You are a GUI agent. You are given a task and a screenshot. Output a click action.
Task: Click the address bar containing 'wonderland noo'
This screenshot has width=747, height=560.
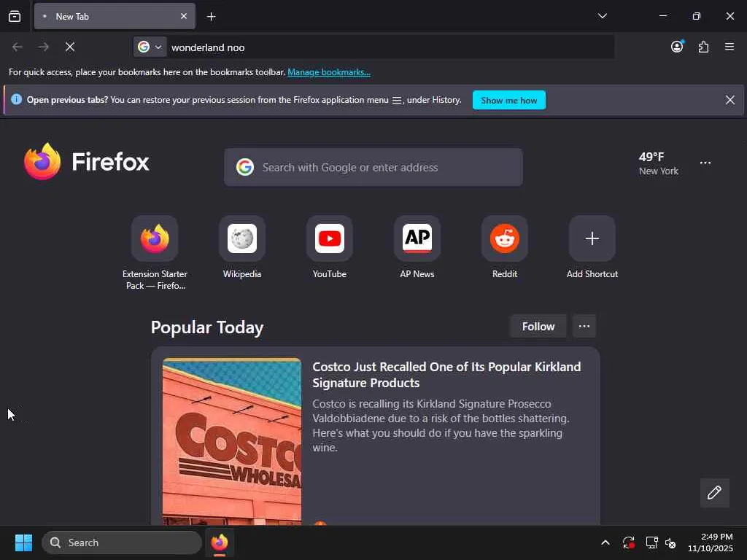[390, 47]
